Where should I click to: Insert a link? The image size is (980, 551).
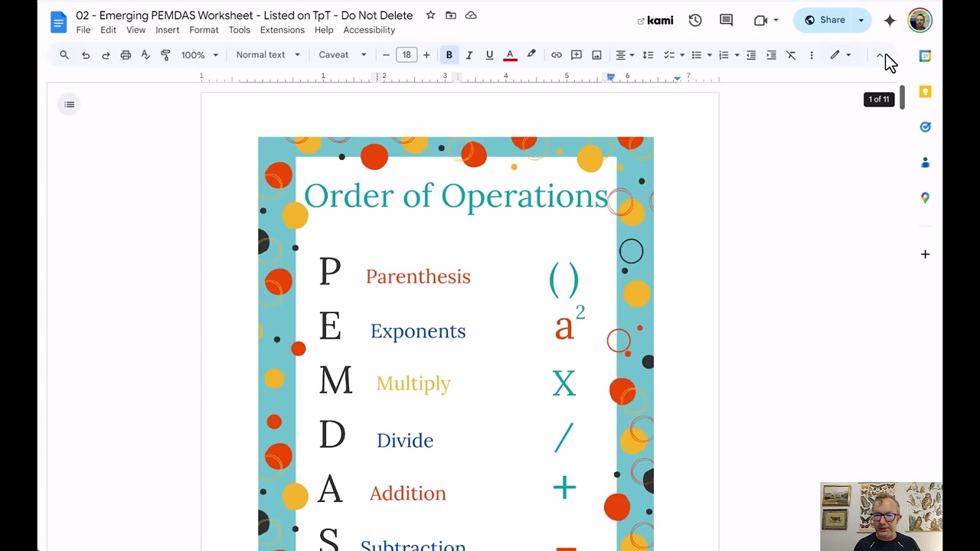click(x=557, y=55)
